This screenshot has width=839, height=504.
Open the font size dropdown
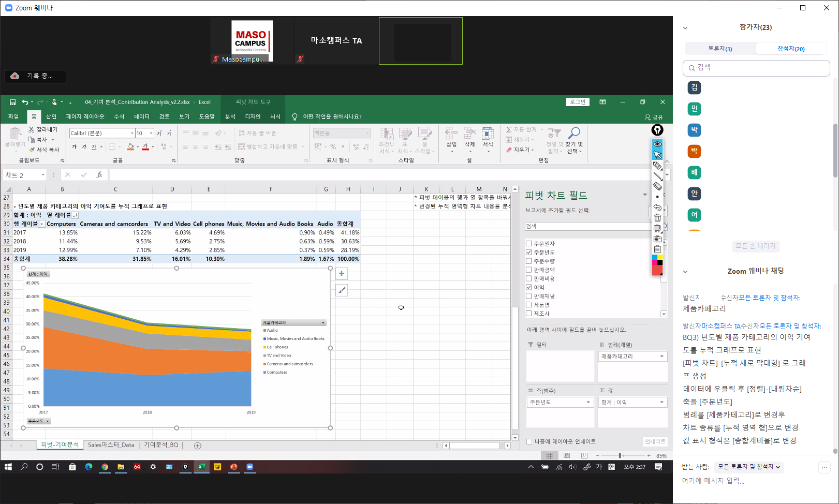[x=151, y=134]
